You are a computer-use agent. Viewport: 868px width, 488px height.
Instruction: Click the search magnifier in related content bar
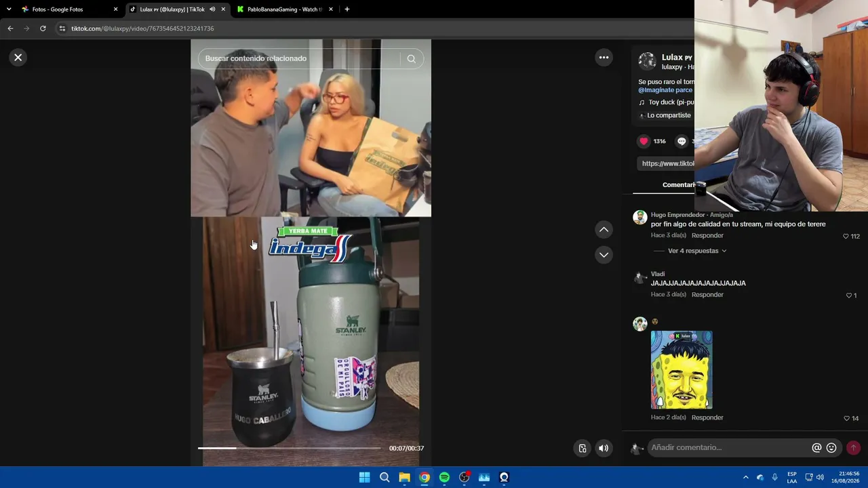[x=411, y=58]
